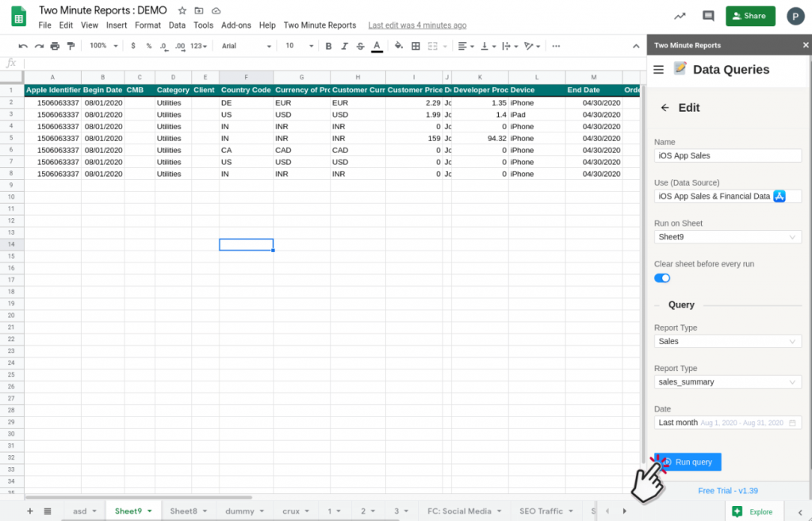Toggle bold formatting
812x521 pixels.
pyautogui.click(x=328, y=46)
